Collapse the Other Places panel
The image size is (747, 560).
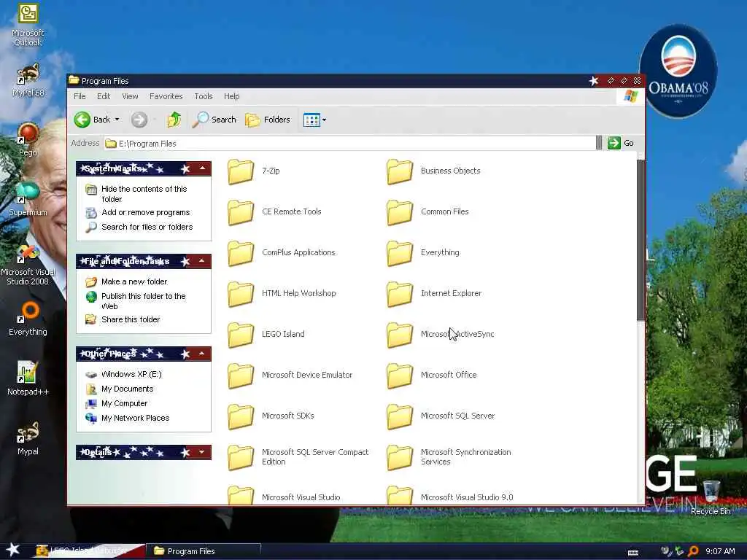click(202, 354)
